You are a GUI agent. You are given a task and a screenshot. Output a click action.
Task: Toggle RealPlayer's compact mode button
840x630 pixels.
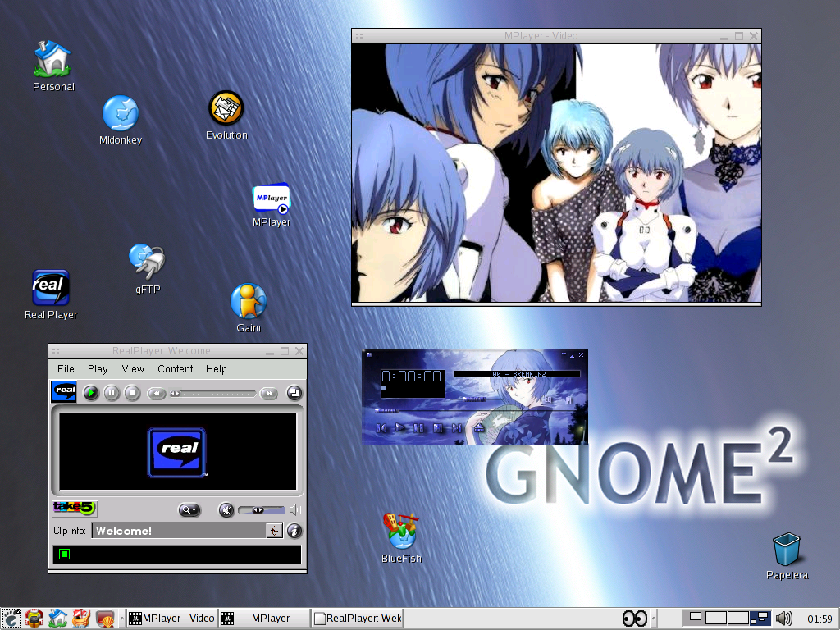pos(294,393)
